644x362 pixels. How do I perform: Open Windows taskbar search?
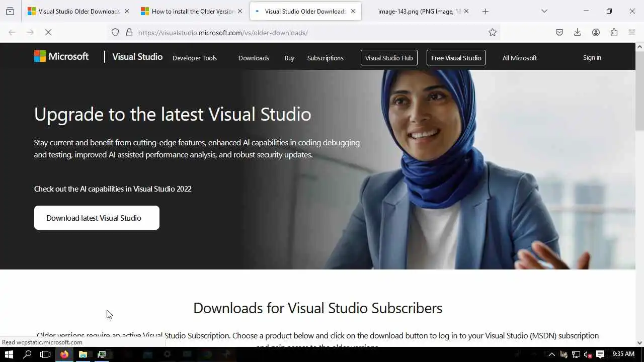pyautogui.click(x=28, y=354)
